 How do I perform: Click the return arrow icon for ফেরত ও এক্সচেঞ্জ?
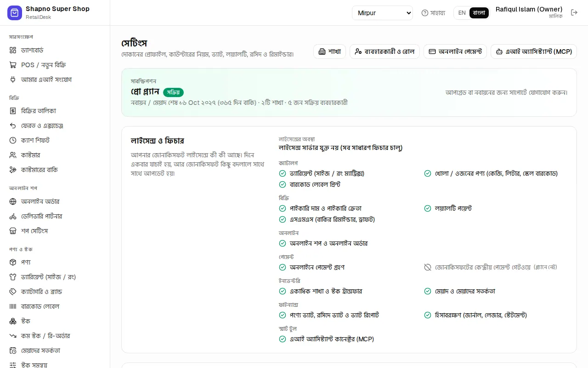point(13,126)
